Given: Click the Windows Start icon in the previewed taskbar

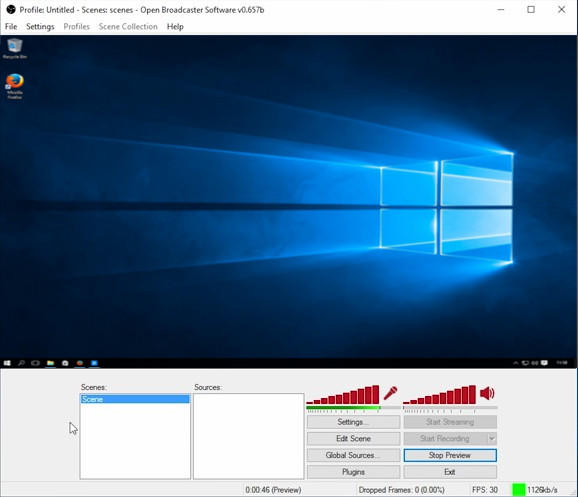Looking at the screenshot, I should [x=7, y=363].
